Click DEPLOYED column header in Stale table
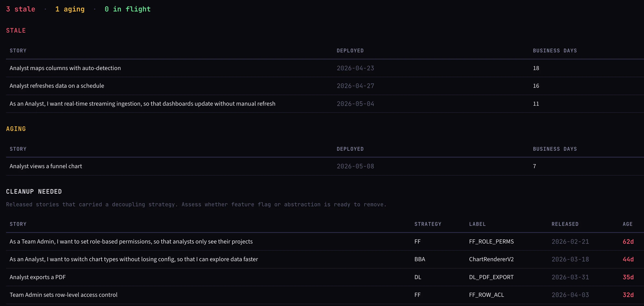This screenshot has width=644, height=306. 350,51
